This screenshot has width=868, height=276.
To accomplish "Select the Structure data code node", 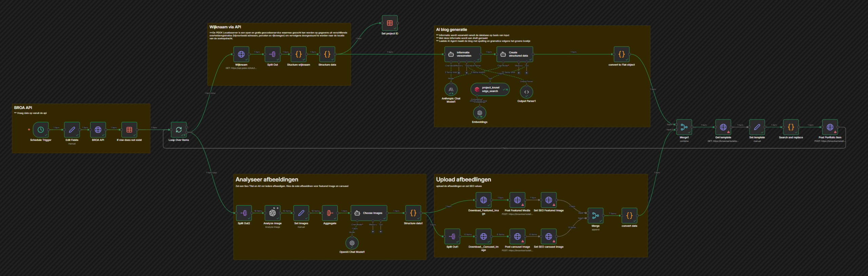I will pos(327,54).
